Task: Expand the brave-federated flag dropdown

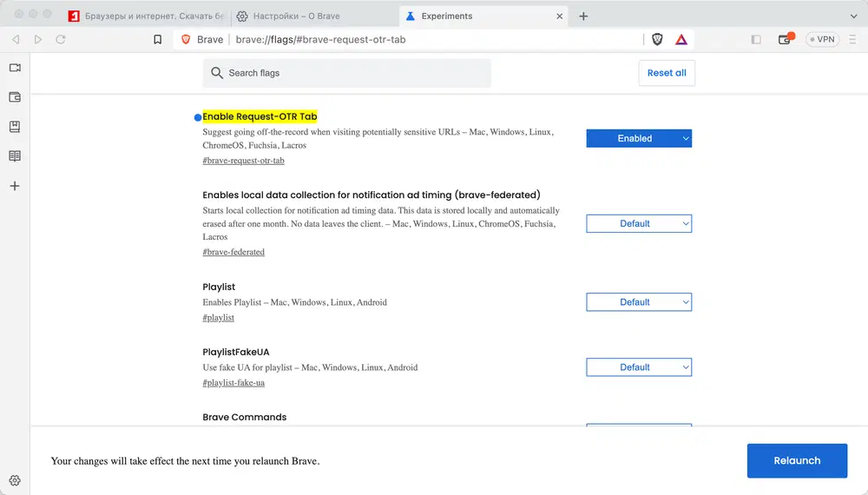Action: [x=639, y=223]
